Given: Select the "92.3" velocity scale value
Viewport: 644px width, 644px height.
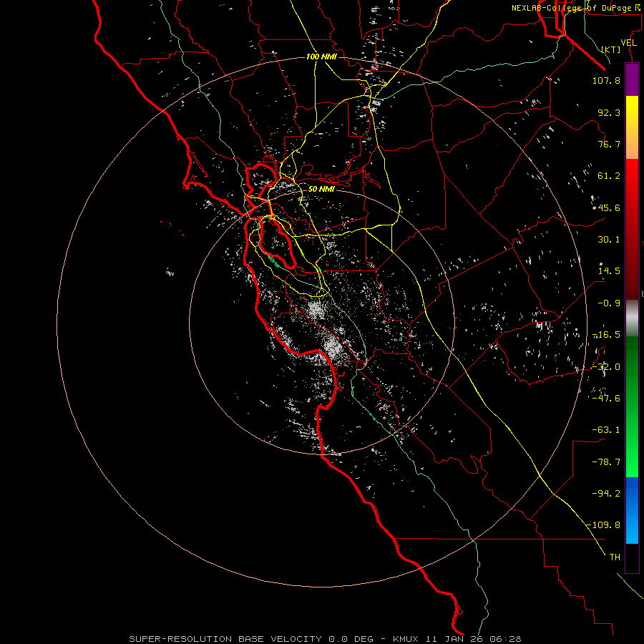Looking at the screenshot, I should 609,112.
